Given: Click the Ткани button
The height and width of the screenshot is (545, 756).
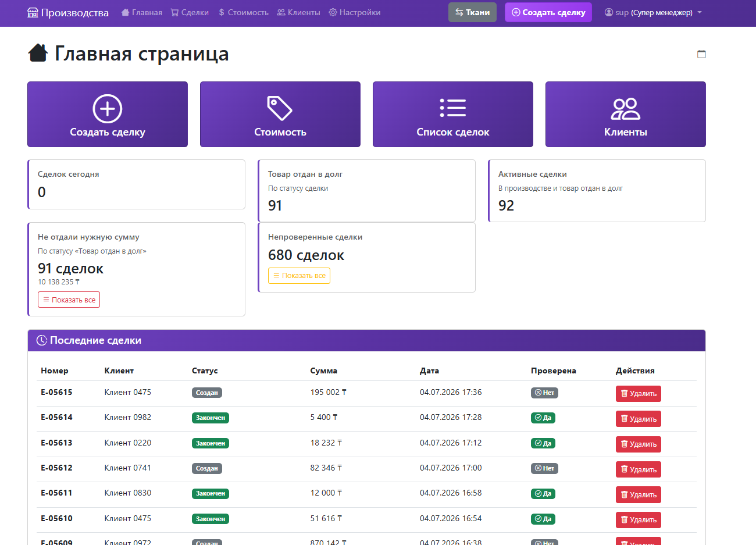Looking at the screenshot, I should tap(472, 12).
